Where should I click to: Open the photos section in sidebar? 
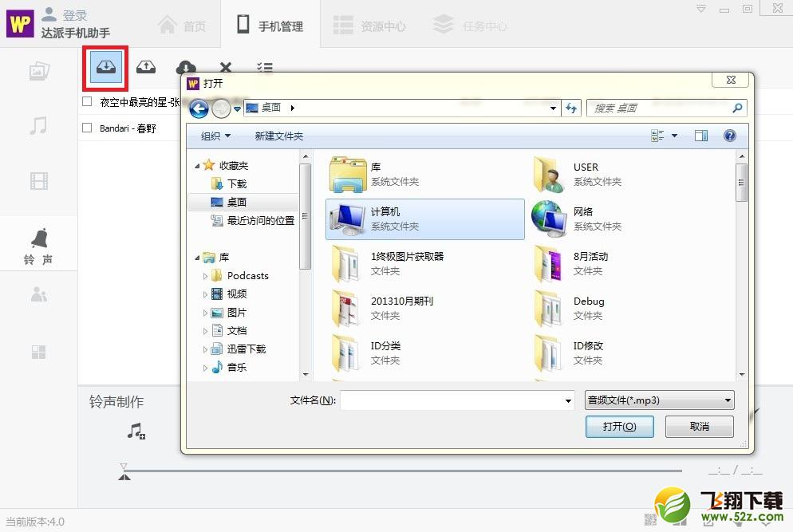pos(39,72)
